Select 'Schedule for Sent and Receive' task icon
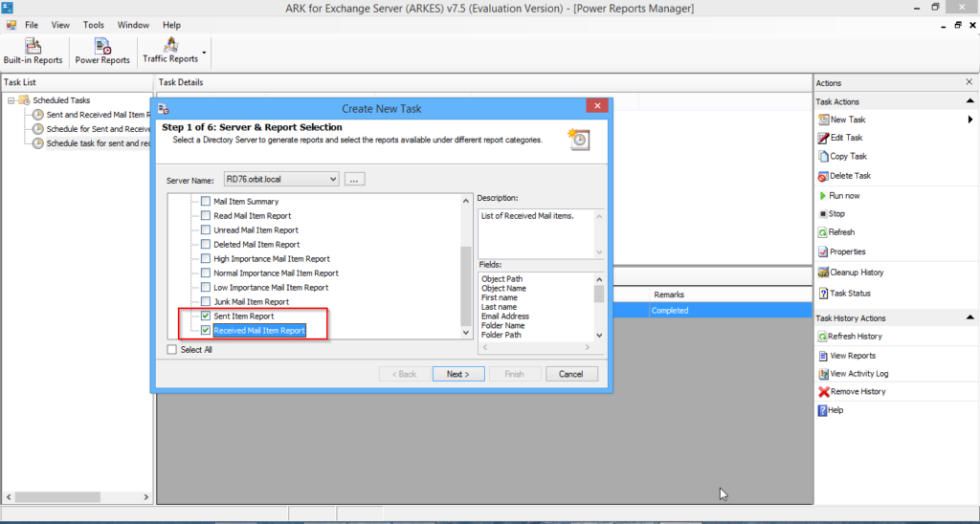Image resolution: width=980 pixels, height=524 pixels. [38, 129]
